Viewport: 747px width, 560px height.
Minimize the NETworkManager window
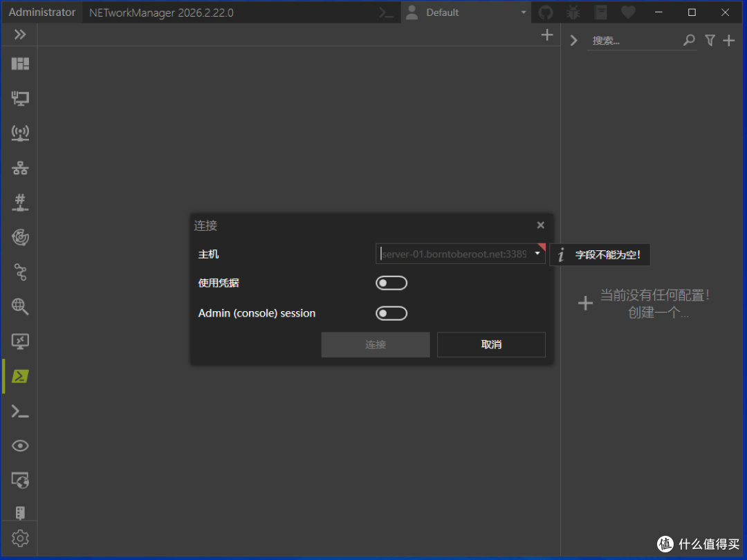[658, 12]
